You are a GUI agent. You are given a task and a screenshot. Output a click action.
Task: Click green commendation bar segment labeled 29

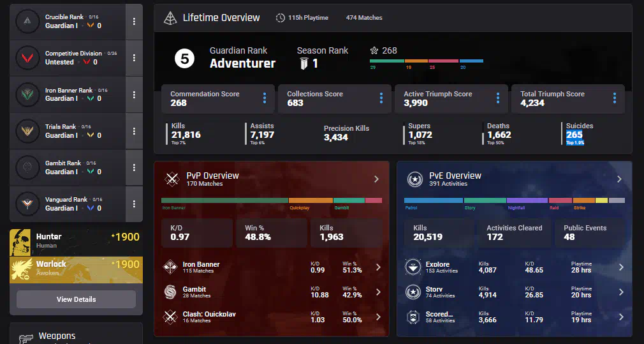click(387, 61)
